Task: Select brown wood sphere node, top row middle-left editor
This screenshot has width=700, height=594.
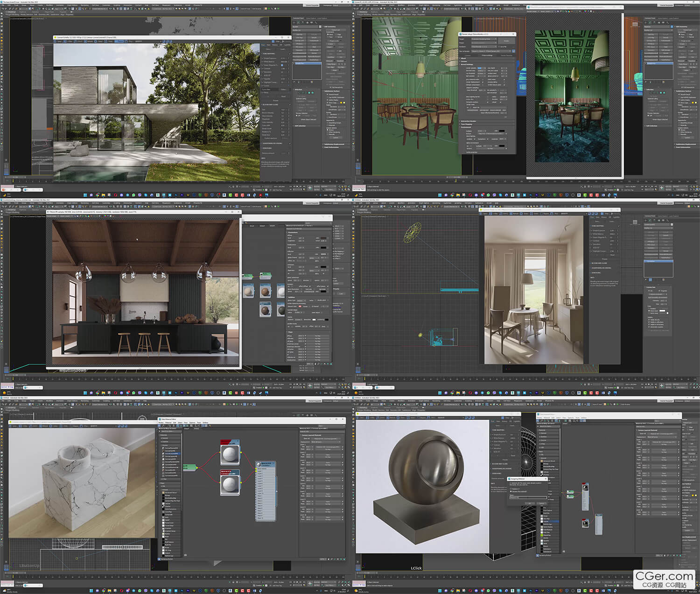Action: click(266, 291)
